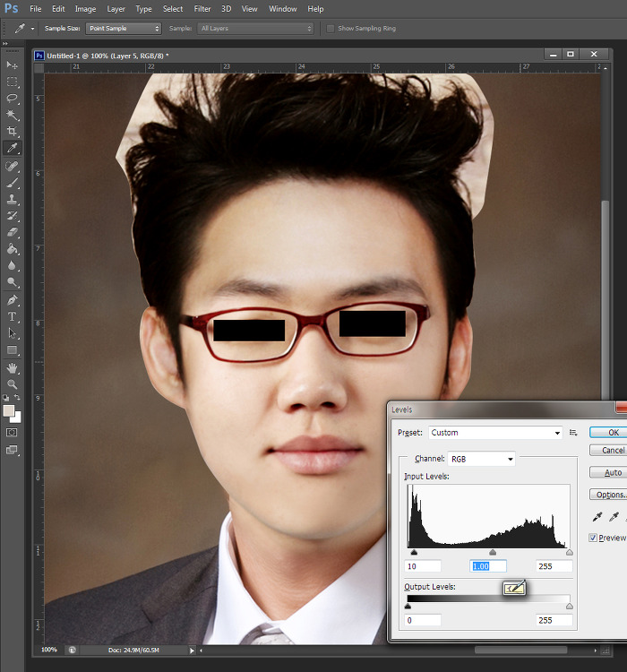Select the Lasso tool
This screenshot has height=672, width=627.
coord(13,99)
